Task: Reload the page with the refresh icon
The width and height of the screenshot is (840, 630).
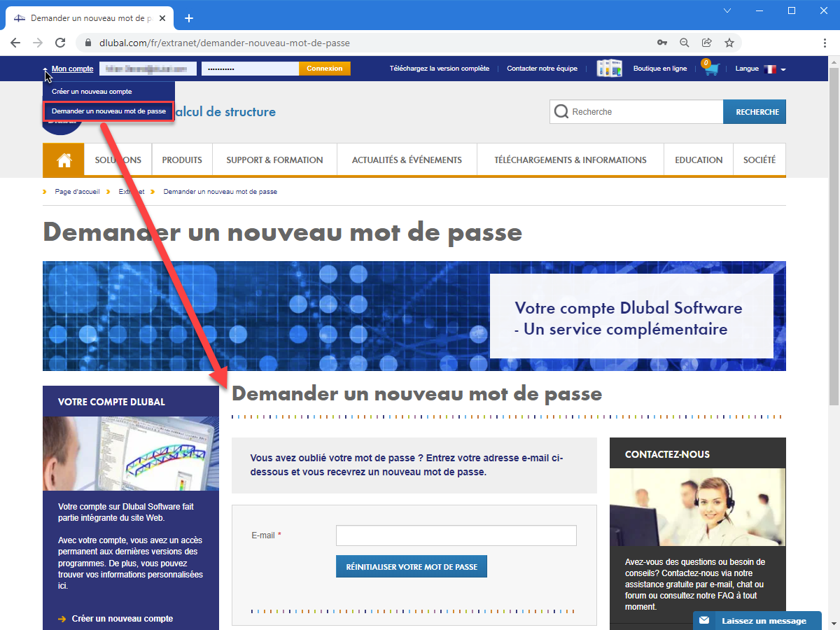Action: click(60, 43)
